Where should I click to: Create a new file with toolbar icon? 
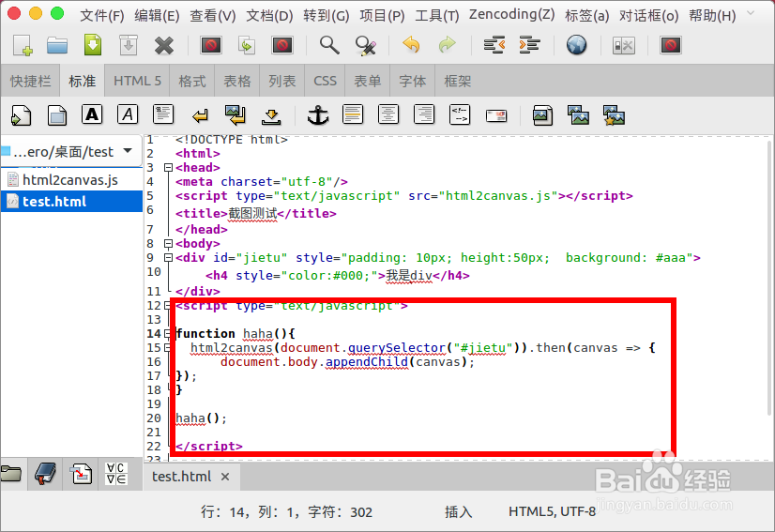coord(23,45)
